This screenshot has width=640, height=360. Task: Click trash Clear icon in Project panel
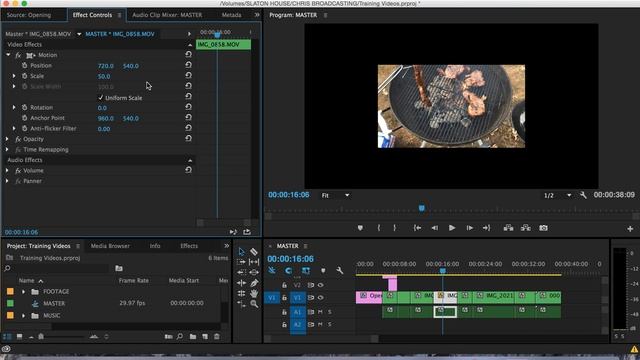pos(217,337)
